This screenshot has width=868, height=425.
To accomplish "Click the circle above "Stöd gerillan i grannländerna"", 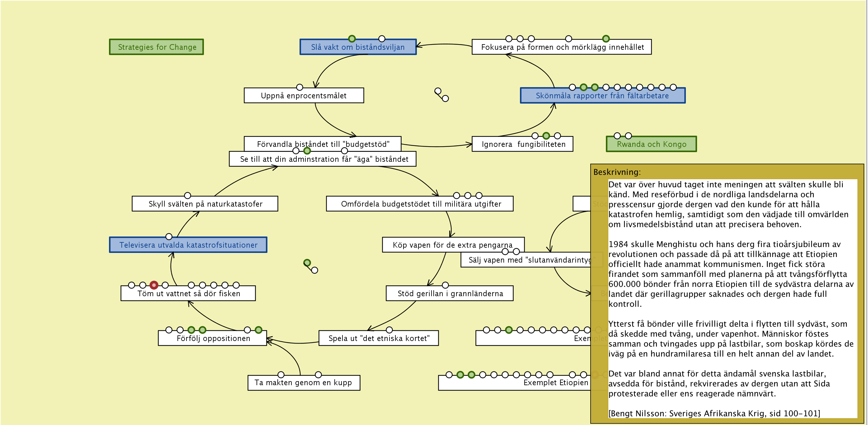I will pos(445,285).
